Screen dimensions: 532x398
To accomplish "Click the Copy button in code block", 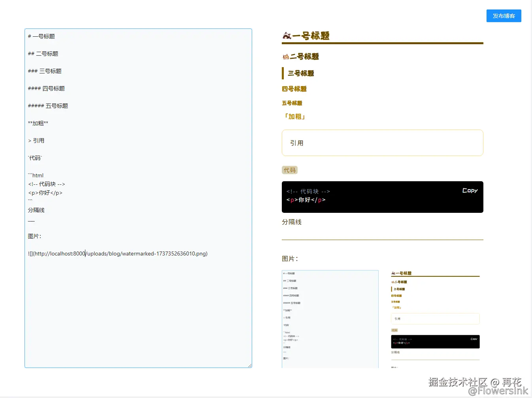I will click(x=470, y=190).
